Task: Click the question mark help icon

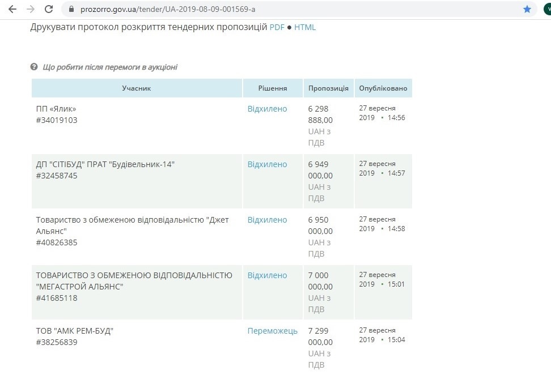Action: point(34,67)
